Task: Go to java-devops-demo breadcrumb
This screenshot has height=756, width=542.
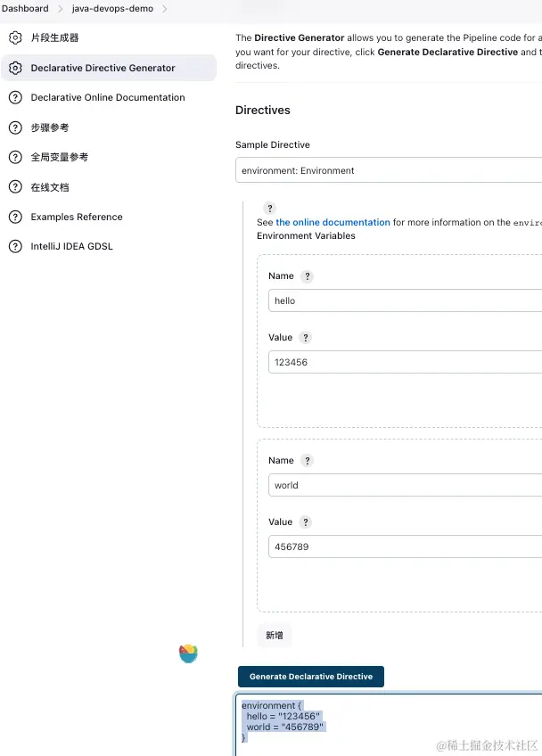Action: coord(112,9)
